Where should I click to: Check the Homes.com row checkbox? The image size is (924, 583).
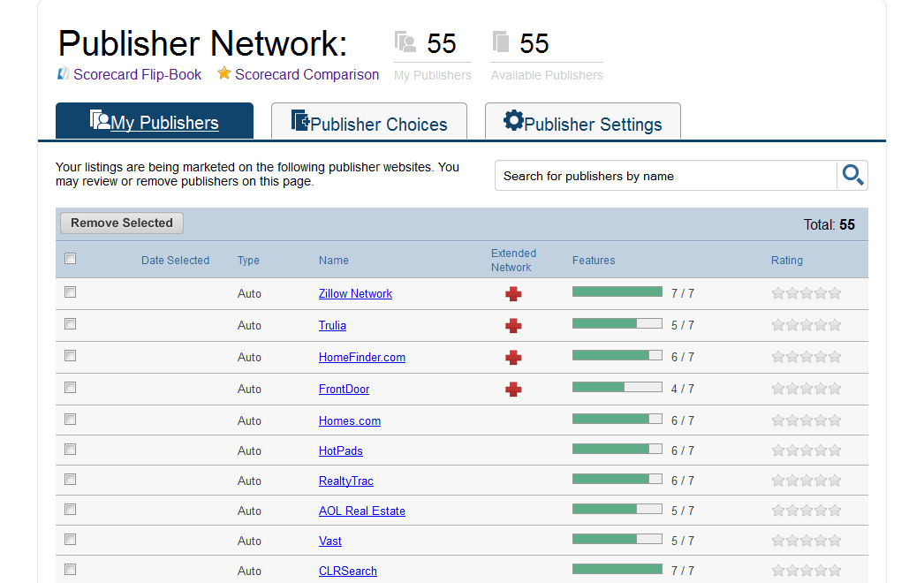[x=70, y=419]
